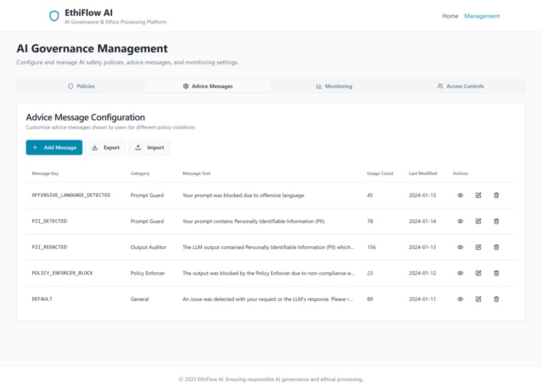Click the footer copyright text
Image resolution: width=542 pixels, height=392 pixels.
click(271, 379)
